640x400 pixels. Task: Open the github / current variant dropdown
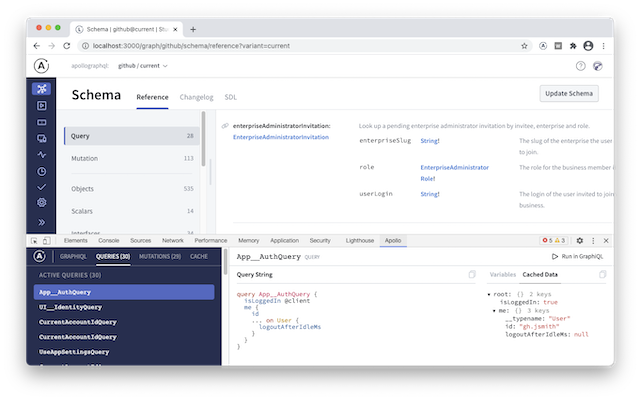(x=143, y=66)
